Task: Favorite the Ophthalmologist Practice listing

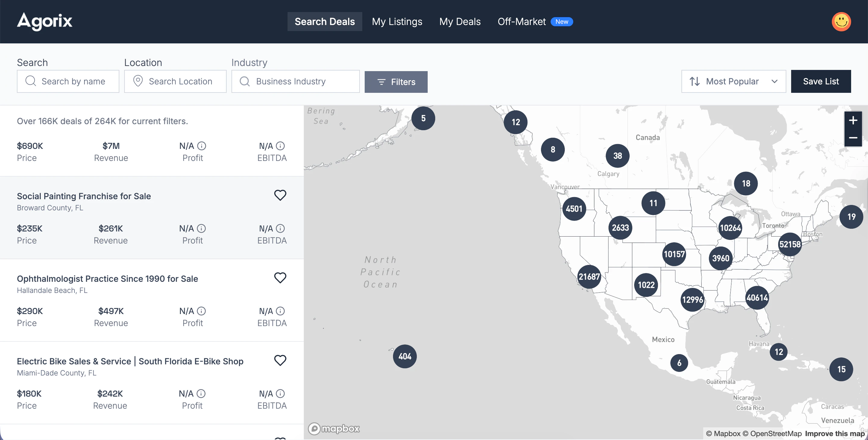Action: coord(280,277)
